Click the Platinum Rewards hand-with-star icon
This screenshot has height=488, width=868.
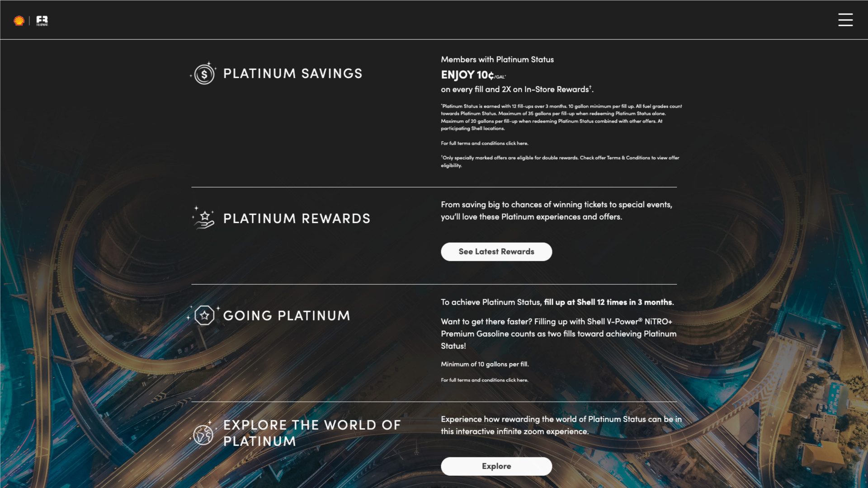click(x=204, y=218)
